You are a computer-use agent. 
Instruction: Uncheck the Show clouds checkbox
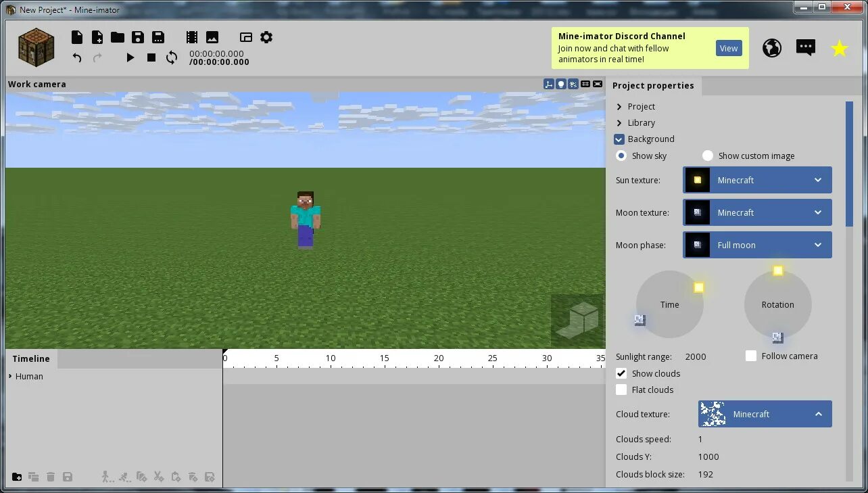621,373
